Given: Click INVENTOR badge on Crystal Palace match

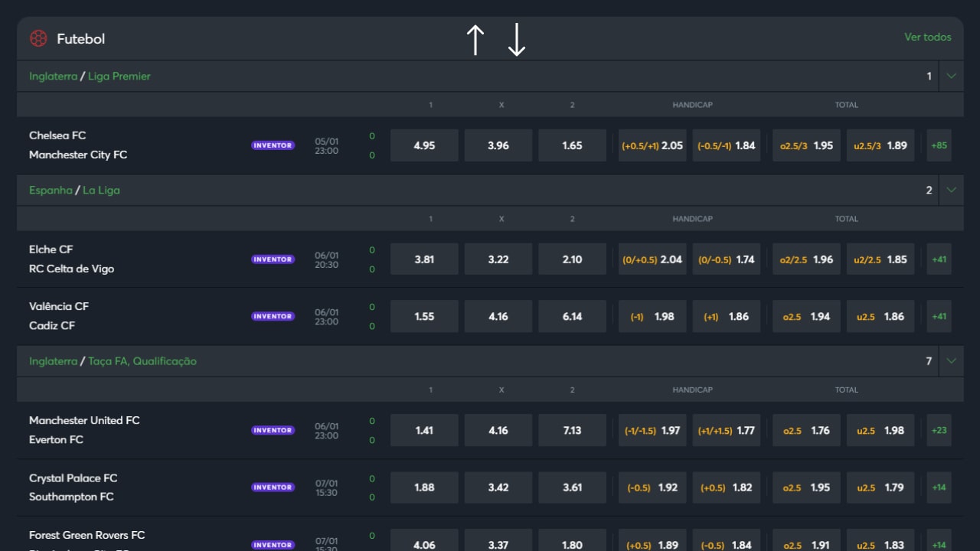Looking at the screenshot, I should click(273, 487).
